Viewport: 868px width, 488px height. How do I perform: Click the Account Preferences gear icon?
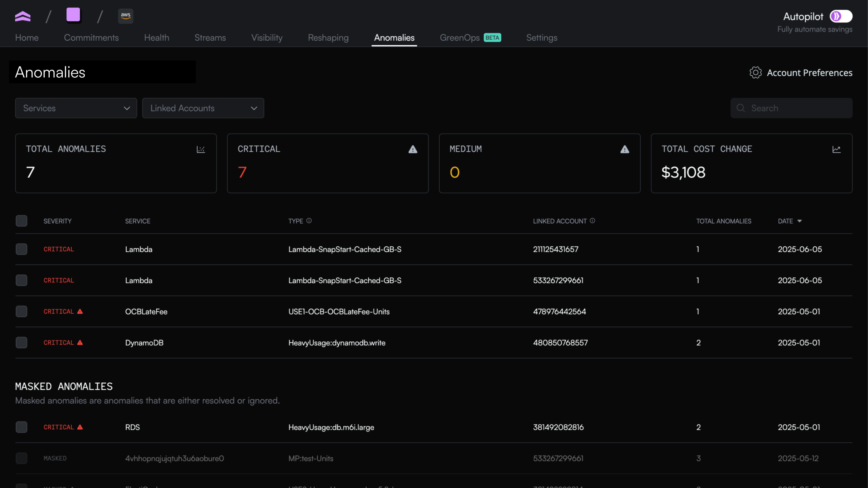tap(755, 72)
